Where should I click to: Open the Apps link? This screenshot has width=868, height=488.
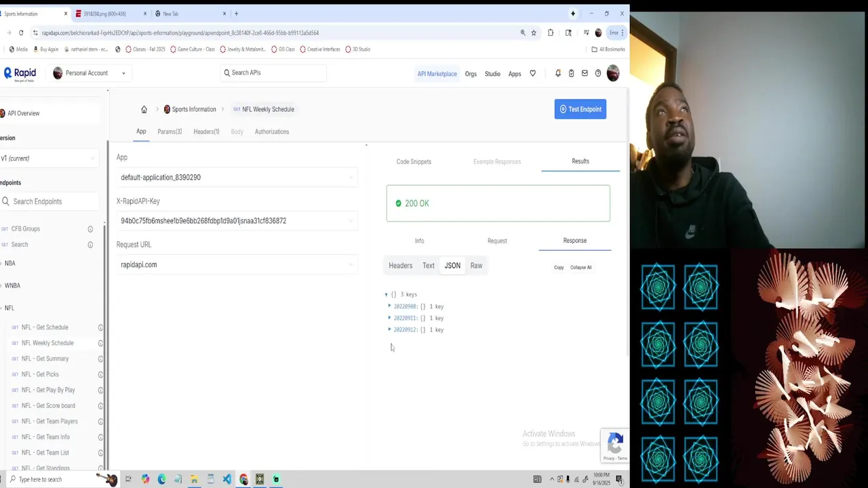pos(515,74)
